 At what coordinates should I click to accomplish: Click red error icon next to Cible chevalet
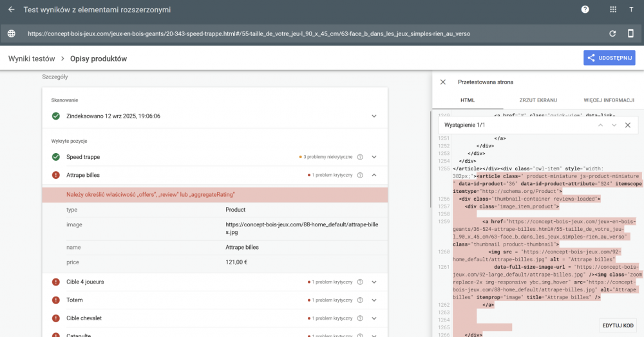point(56,318)
